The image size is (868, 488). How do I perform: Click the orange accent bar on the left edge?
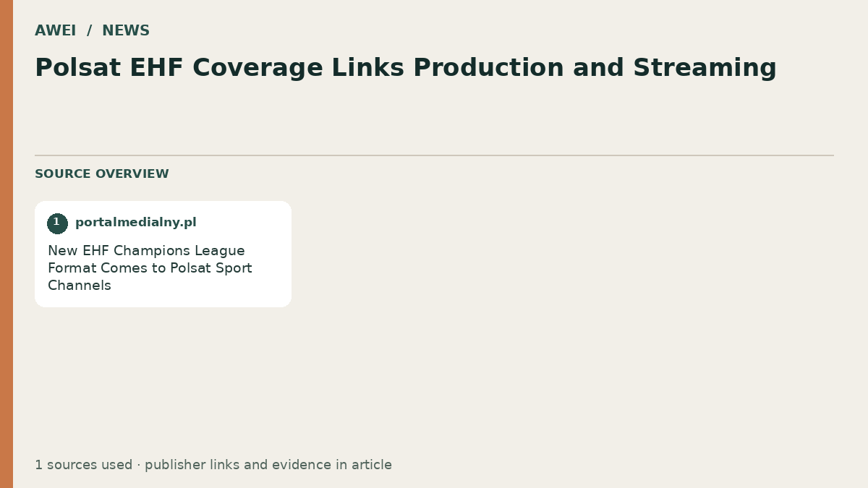click(x=7, y=244)
